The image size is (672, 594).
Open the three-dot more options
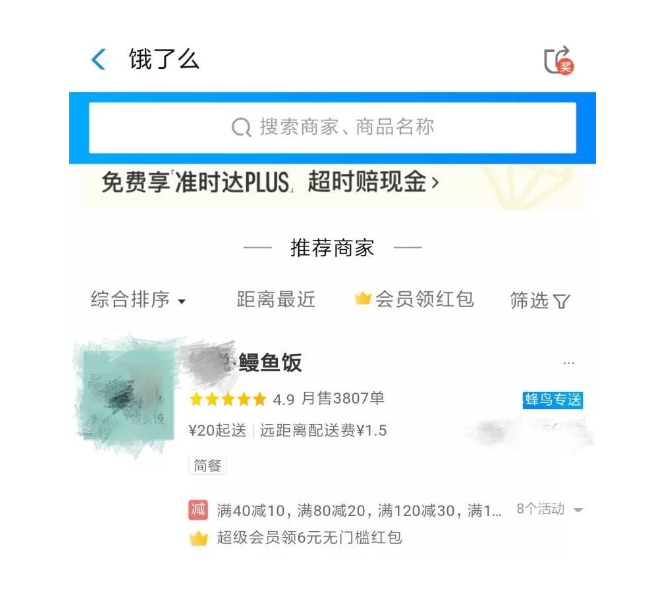pyautogui.click(x=569, y=363)
